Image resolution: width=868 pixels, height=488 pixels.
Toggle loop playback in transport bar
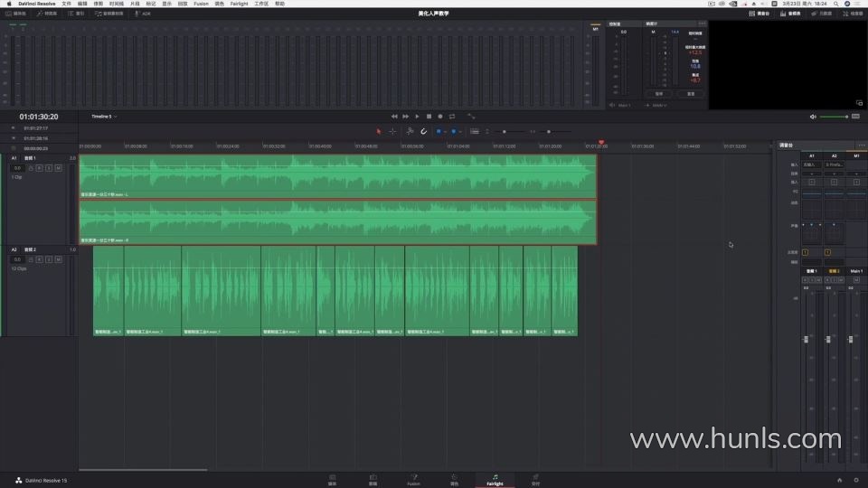pos(452,117)
